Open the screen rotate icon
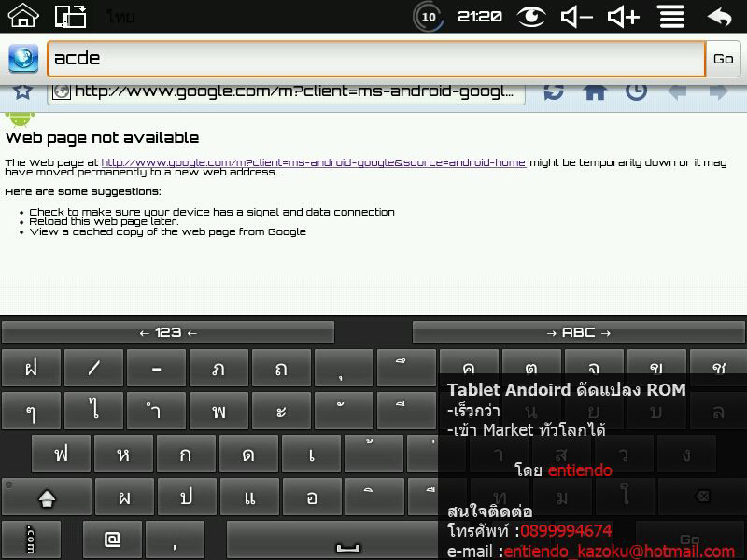 [x=71, y=16]
